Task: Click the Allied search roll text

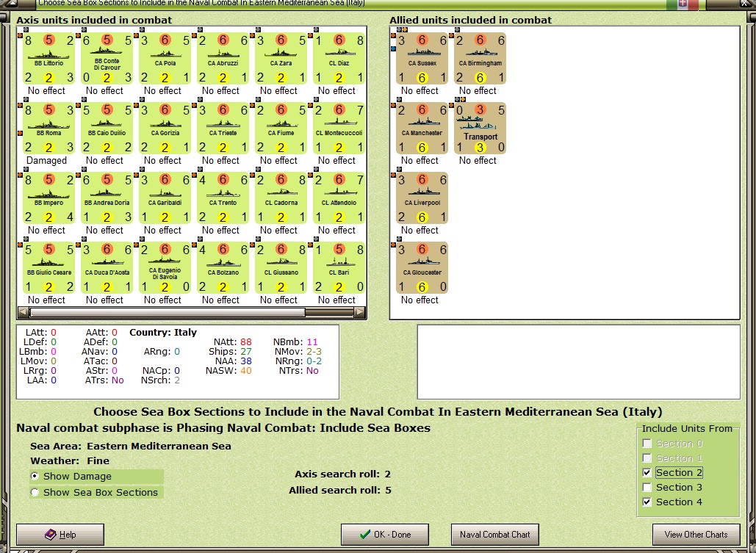Action: pos(340,491)
